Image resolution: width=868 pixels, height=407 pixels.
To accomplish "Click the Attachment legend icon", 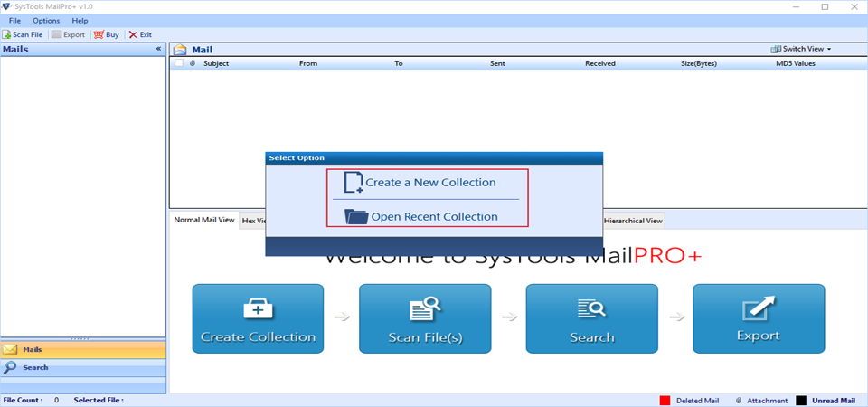I will pos(739,401).
